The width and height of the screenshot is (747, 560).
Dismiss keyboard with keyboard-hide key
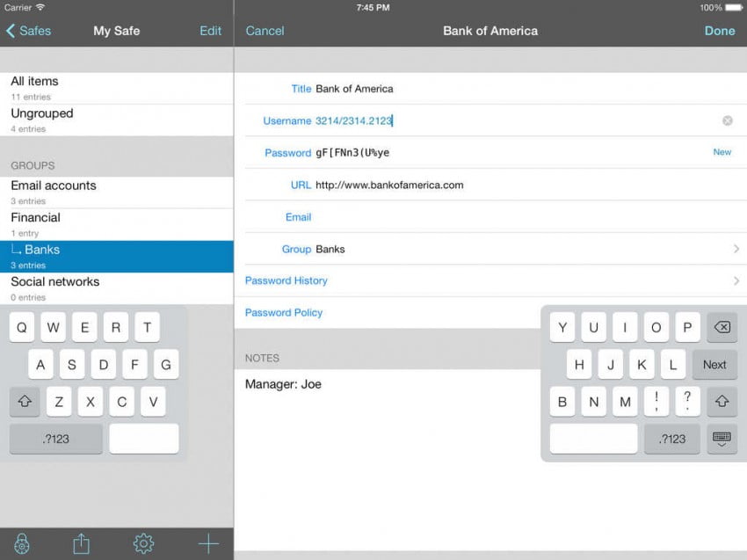click(x=722, y=439)
